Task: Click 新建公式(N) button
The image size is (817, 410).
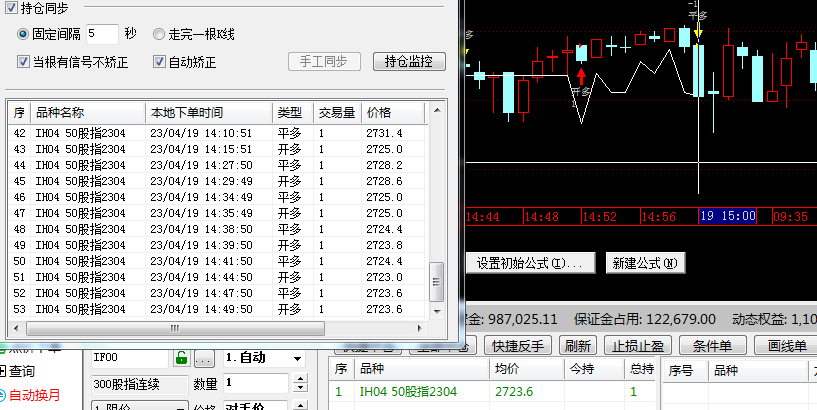Action: tap(645, 264)
